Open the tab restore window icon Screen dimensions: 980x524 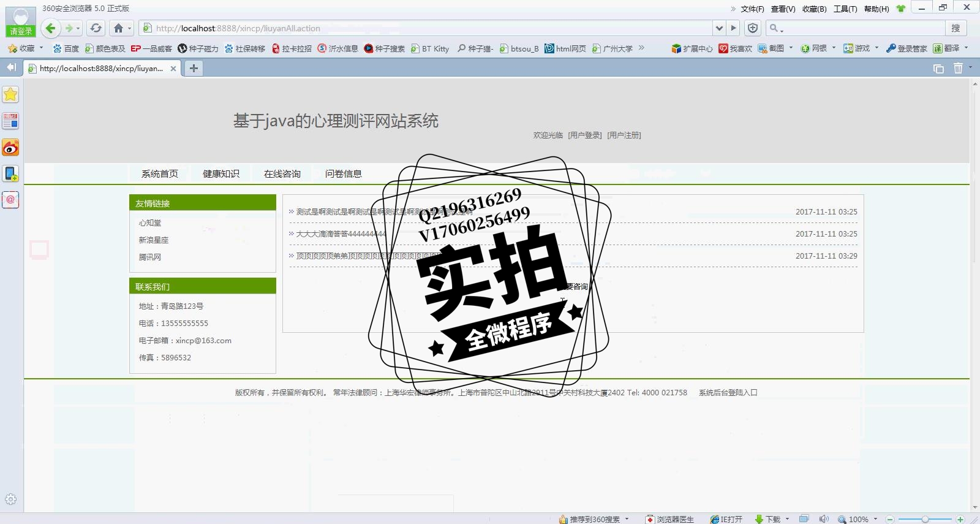pyautogui.click(x=938, y=69)
